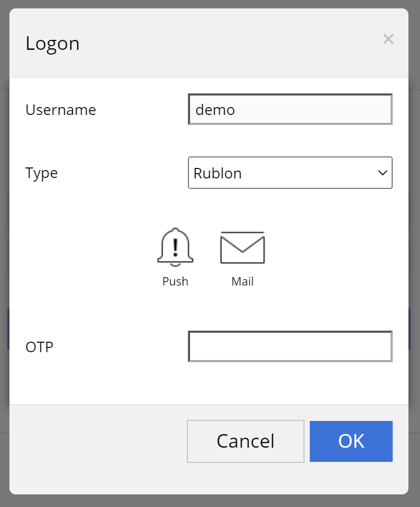Choose the Mail envelope icon

click(x=242, y=248)
